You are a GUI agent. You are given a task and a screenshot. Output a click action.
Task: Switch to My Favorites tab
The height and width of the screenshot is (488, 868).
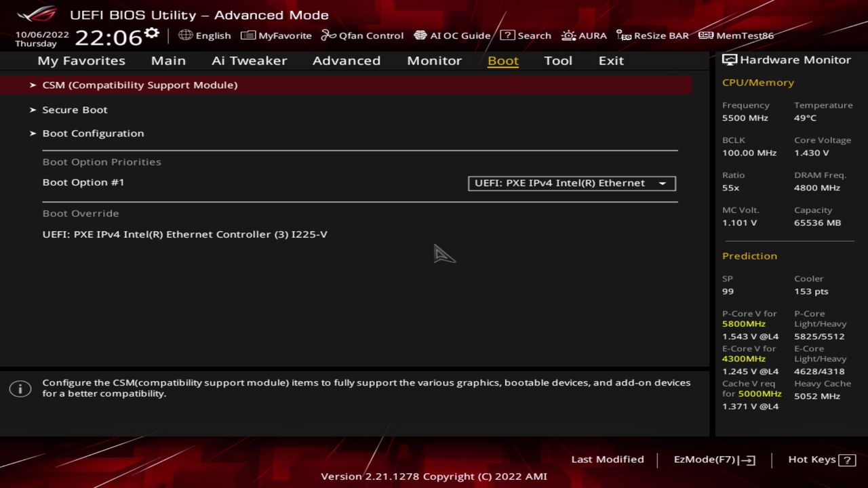tap(81, 60)
